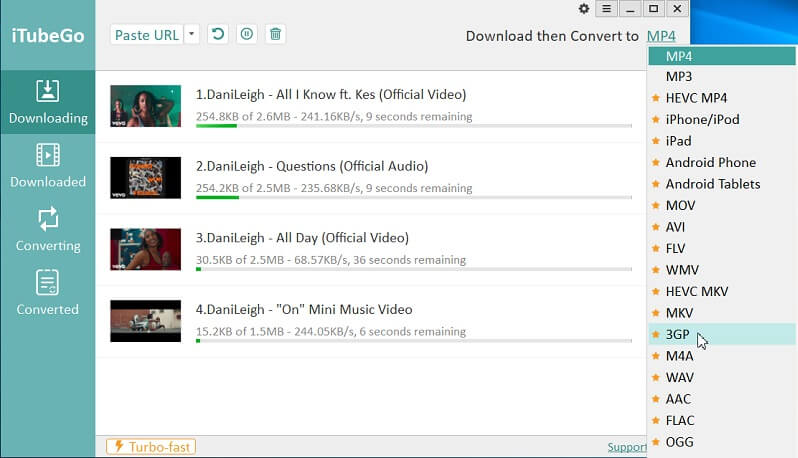Click the resume all downloads icon
Viewport: 798px width, 458px height.
(x=218, y=34)
